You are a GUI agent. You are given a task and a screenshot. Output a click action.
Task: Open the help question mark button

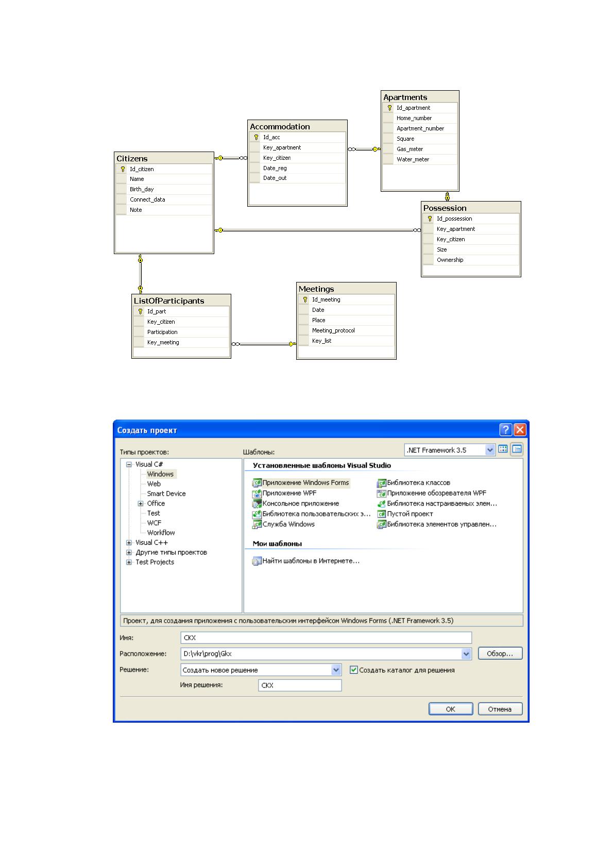pos(506,430)
